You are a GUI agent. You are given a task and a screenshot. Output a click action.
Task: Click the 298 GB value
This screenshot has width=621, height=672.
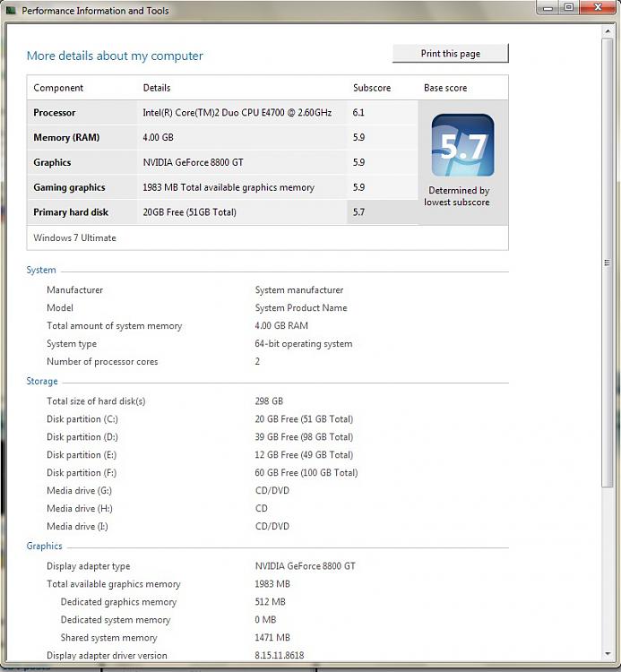(x=269, y=401)
